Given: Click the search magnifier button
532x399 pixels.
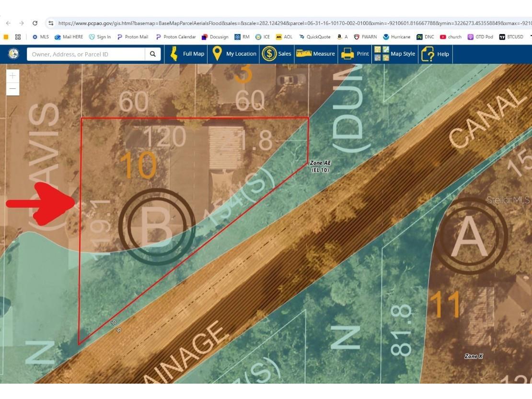Looking at the screenshot, I should pyautogui.click(x=152, y=54).
